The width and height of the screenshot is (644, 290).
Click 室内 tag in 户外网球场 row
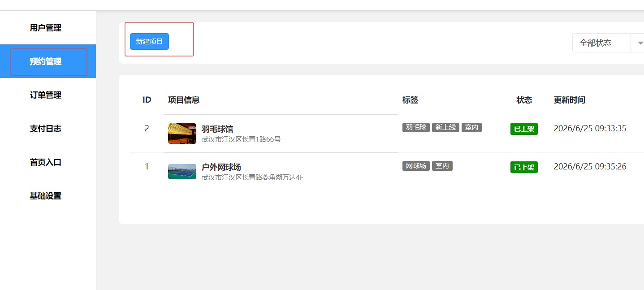(442, 166)
